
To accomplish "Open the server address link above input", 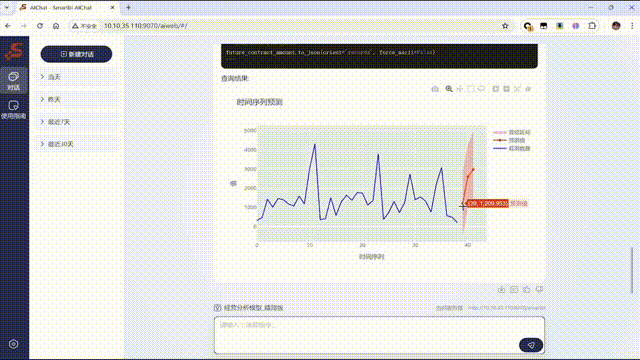I will click(x=507, y=308).
